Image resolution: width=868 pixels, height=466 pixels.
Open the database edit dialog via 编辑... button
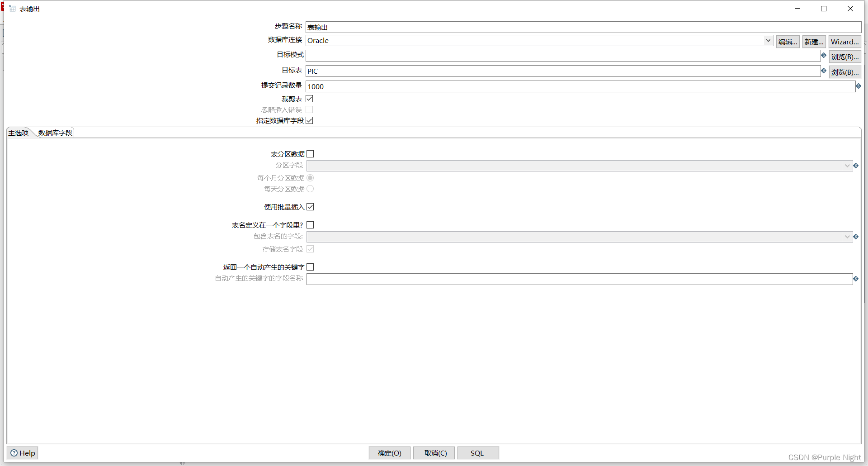coord(788,42)
